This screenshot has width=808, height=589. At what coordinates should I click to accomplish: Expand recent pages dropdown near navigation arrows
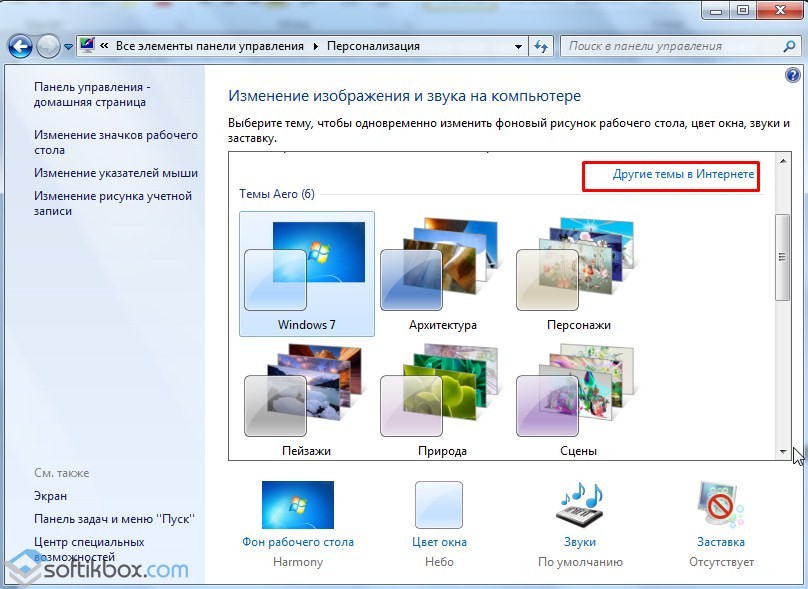(x=68, y=46)
